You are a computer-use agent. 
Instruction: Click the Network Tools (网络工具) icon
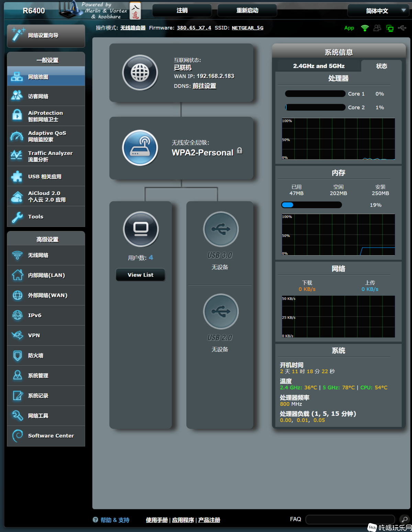[x=17, y=415]
